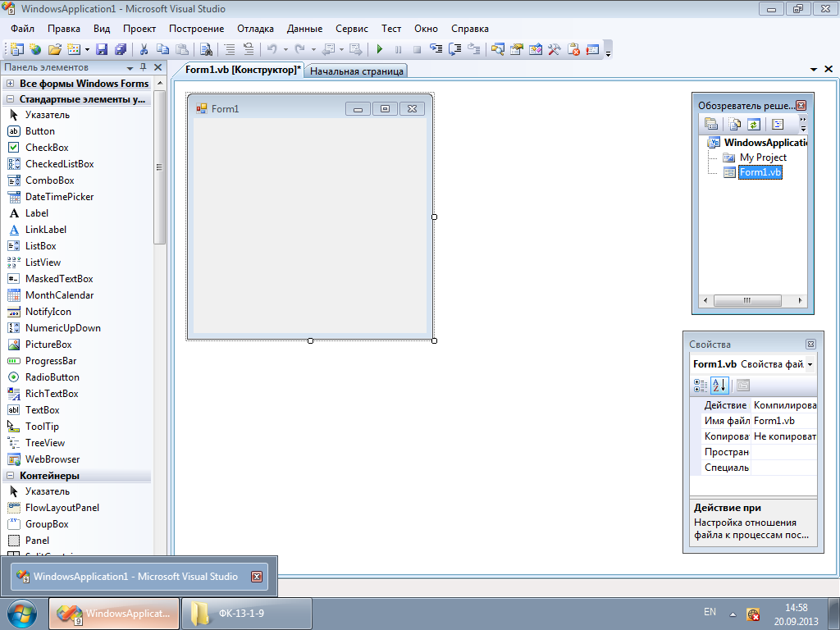This screenshot has width=840, height=630.
Task: Select the Button control in toolbox
Action: coord(39,131)
